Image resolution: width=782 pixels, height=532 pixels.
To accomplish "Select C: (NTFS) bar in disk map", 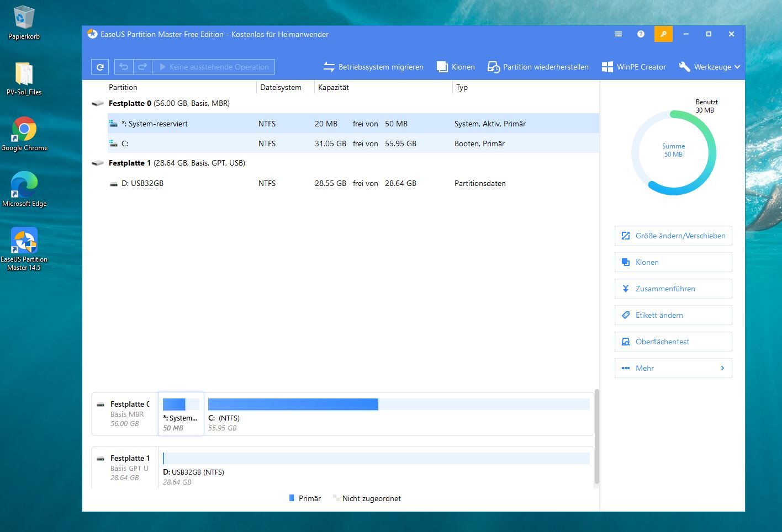I will pos(399,405).
